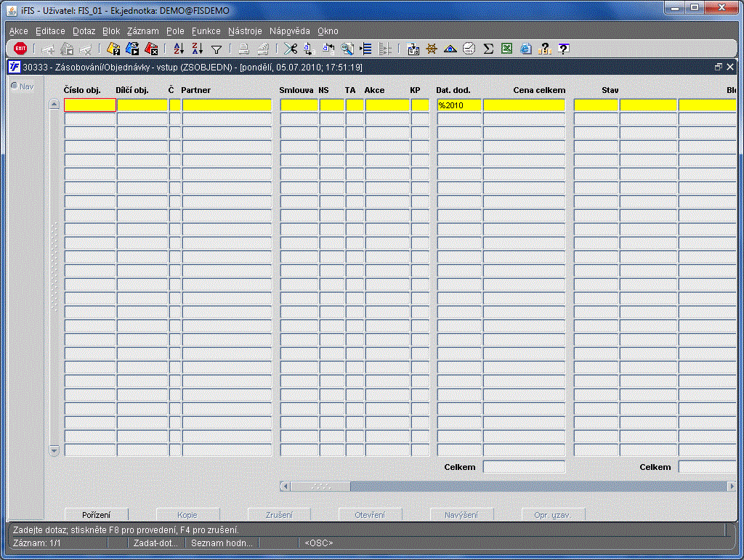744x560 pixels.
Task: Click the Partner yellow query field
Action: click(227, 105)
